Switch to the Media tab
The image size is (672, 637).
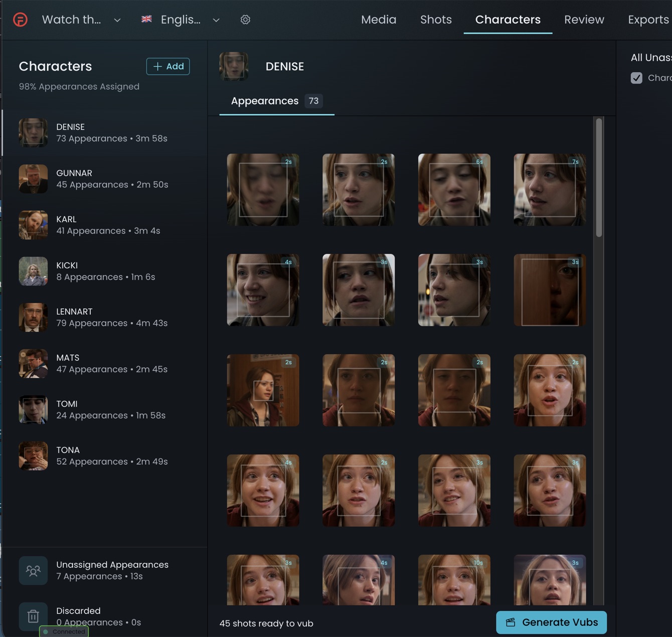coord(379,20)
